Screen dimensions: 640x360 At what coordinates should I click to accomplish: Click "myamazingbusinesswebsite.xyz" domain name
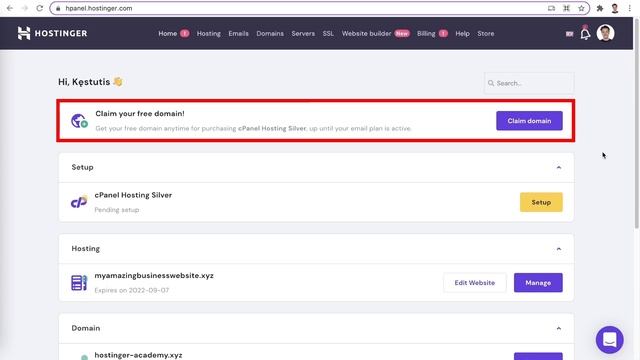(x=154, y=276)
